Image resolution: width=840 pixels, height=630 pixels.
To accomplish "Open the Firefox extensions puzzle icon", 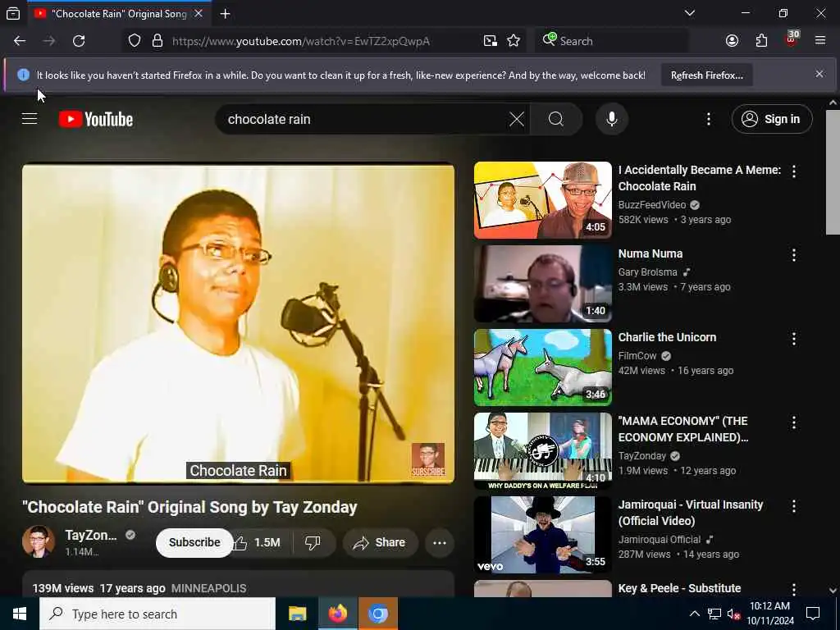I will (761, 41).
